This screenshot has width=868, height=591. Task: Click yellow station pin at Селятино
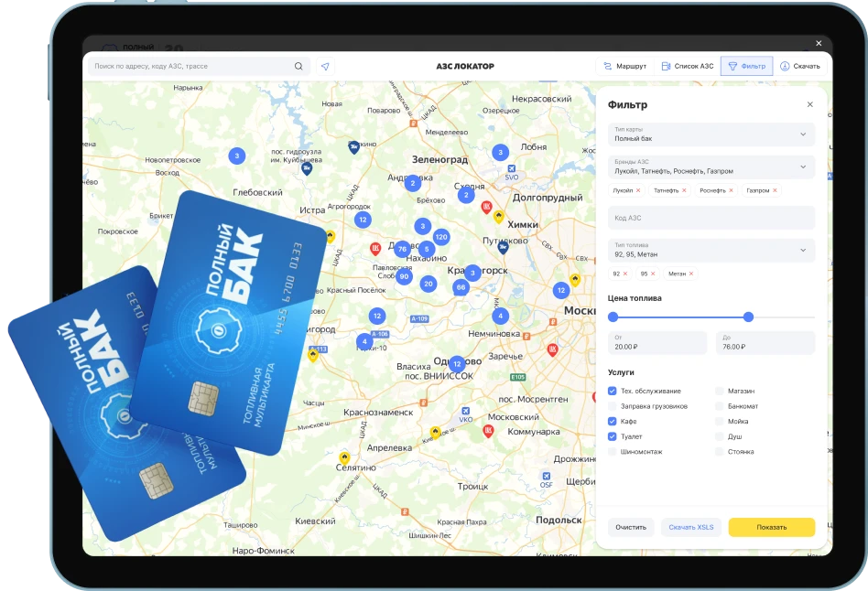pos(344,457)
